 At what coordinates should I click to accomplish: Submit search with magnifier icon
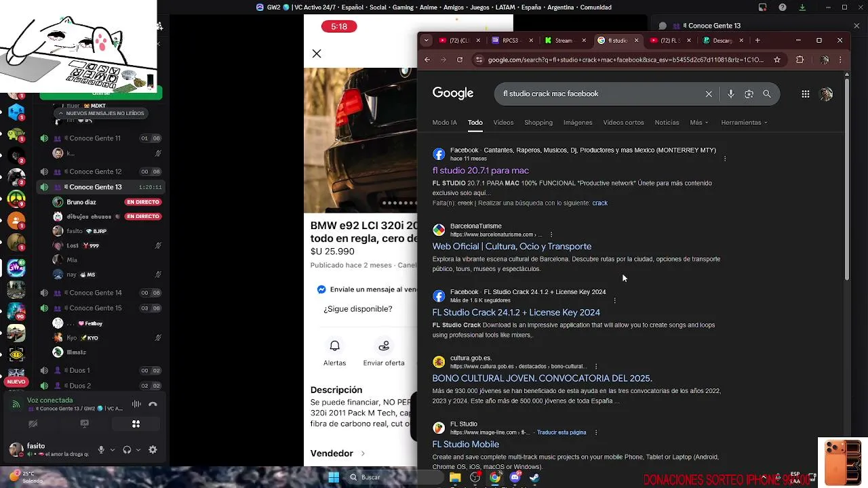[767, 94]
